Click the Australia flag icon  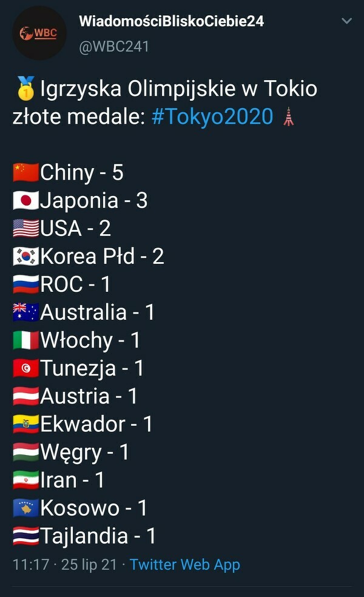pyautogui.click(x=26, y=312)
